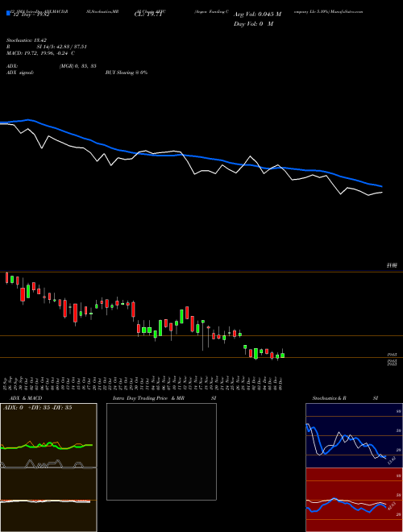Select the MACD 19.72, 19.96, -0.24 line
The width and height of the screenshot is (403, 532).
coord(41,53)
